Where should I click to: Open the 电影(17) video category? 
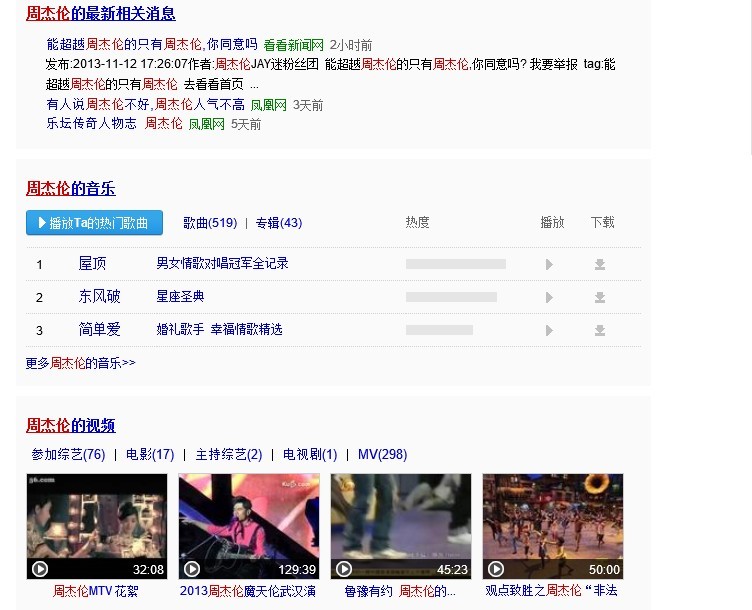point(150,454)
